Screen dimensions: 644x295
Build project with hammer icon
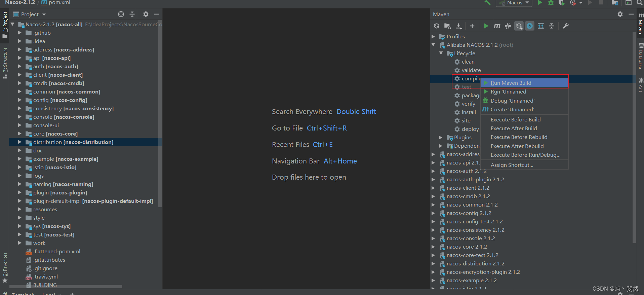487,3
